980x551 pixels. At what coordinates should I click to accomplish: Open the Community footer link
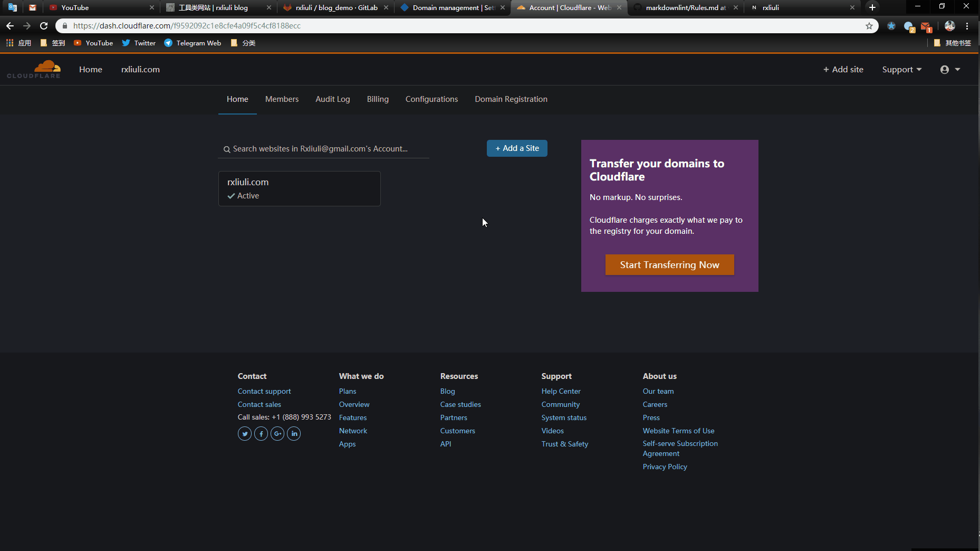561,404
